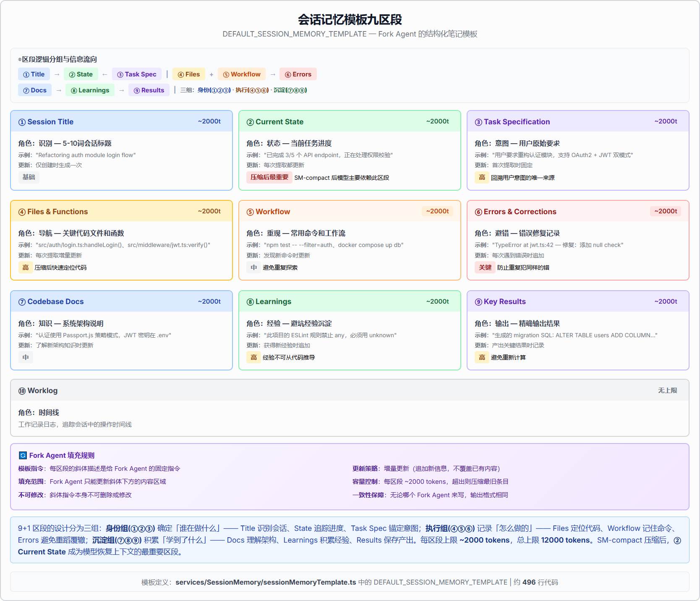Viewport: 700px width, 601px height.
Task: Open the Task Specification card header
Action: [578, 121]
